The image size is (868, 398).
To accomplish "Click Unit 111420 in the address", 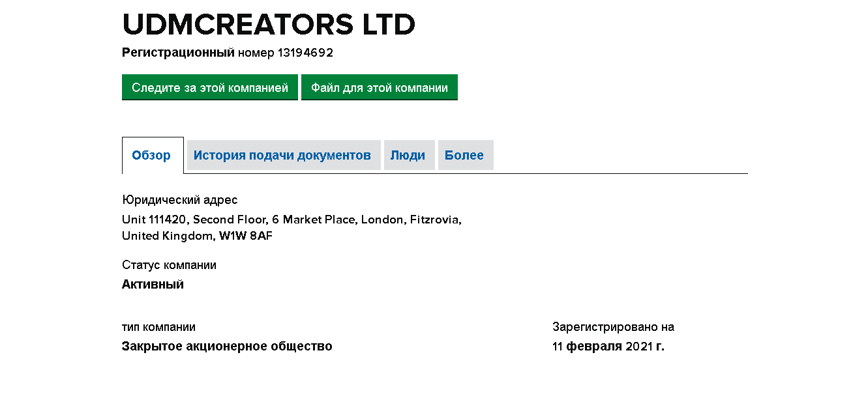I will (154, 220).
